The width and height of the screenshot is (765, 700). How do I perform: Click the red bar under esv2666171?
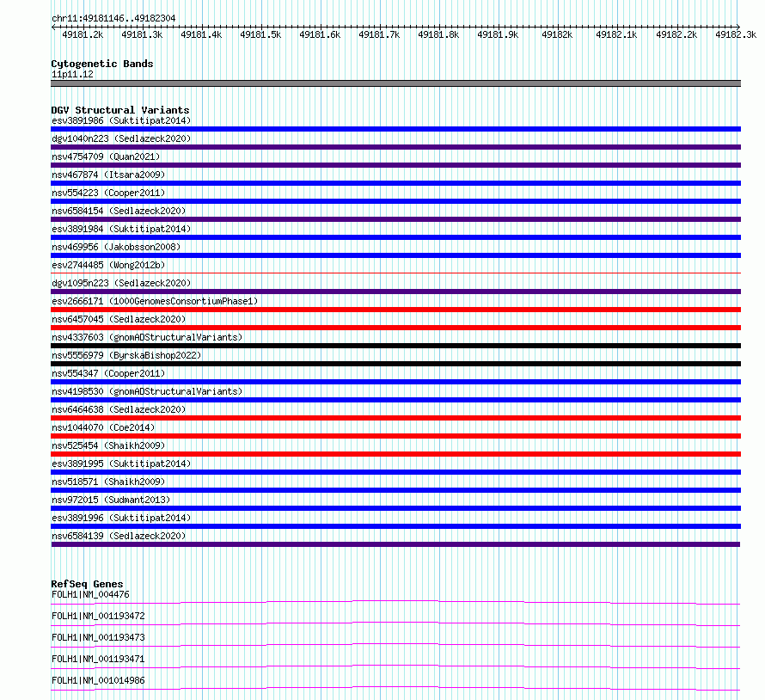coord(395,310)
